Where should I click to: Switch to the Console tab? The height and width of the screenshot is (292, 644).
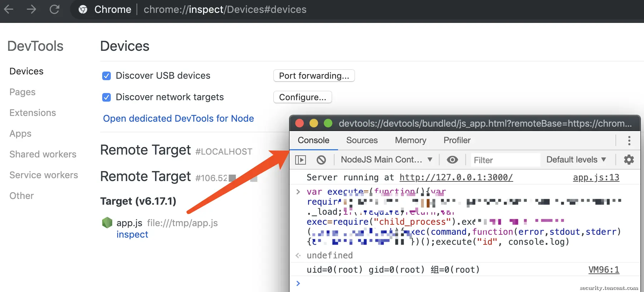[313, 140]
